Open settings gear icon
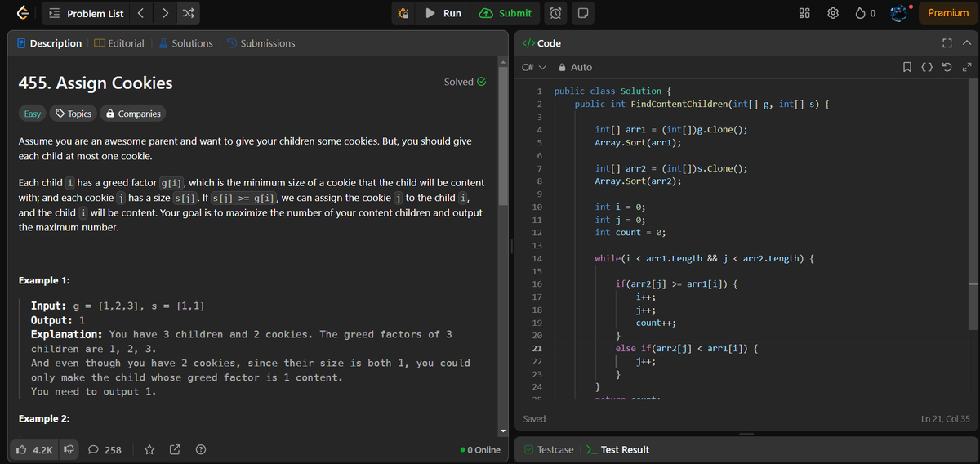 (x=834, y=13)
